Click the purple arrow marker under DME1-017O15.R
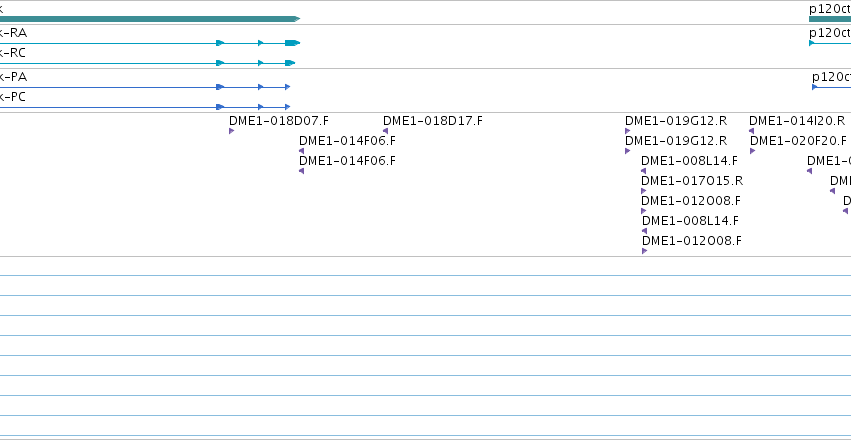The image size is (851, 440). pos(643,191)
